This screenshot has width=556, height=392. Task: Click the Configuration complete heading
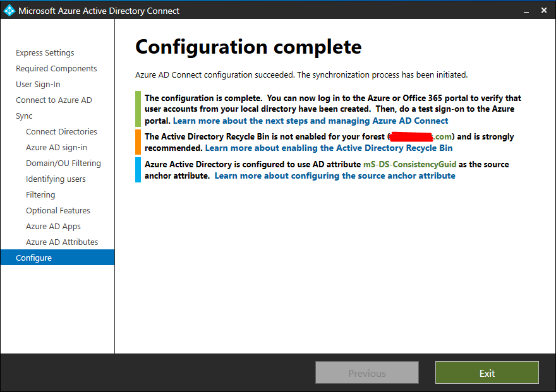[248, 47]
